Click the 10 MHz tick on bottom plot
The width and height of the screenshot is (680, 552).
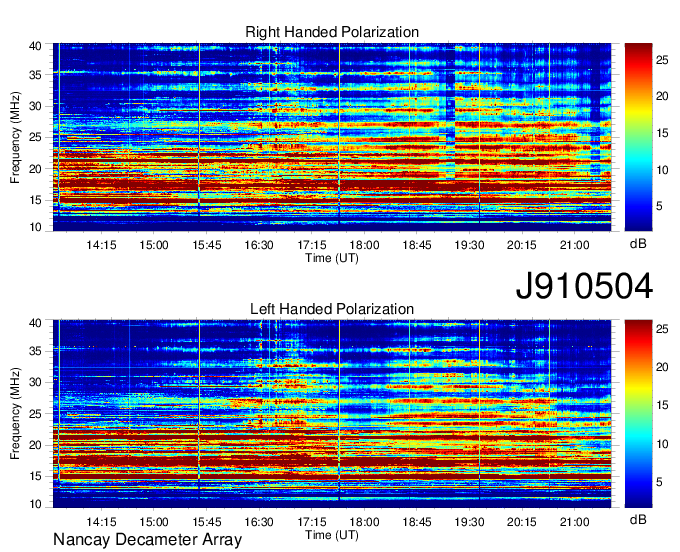pyautogui.click(x=35, y=503)
